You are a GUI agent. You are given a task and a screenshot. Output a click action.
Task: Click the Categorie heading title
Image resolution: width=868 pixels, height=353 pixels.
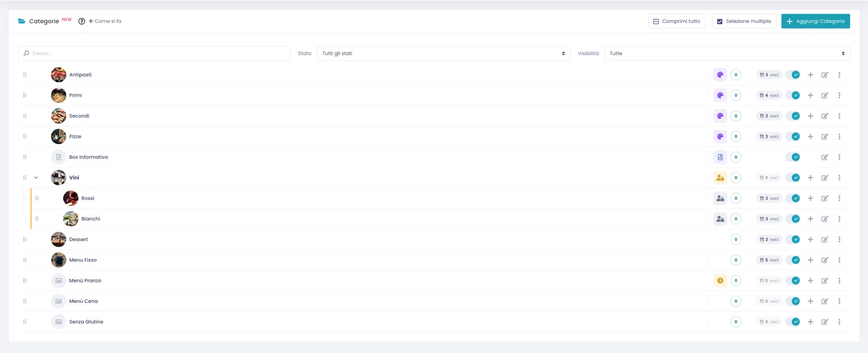[44, 21]
